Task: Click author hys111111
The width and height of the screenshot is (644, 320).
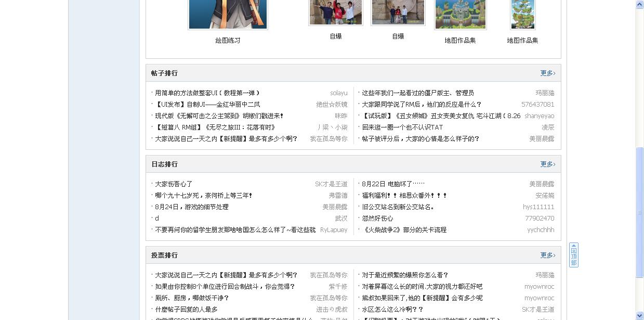Action: coord(539,207)
